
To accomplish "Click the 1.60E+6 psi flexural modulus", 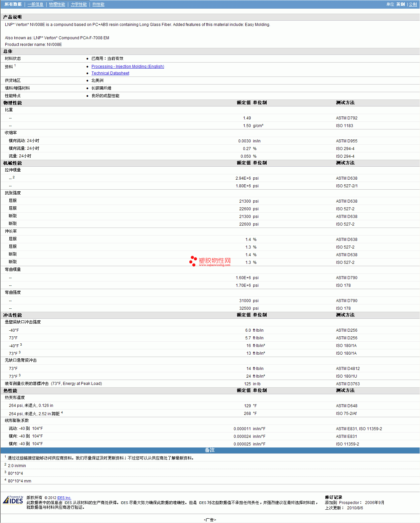I will tap(247, 278).
